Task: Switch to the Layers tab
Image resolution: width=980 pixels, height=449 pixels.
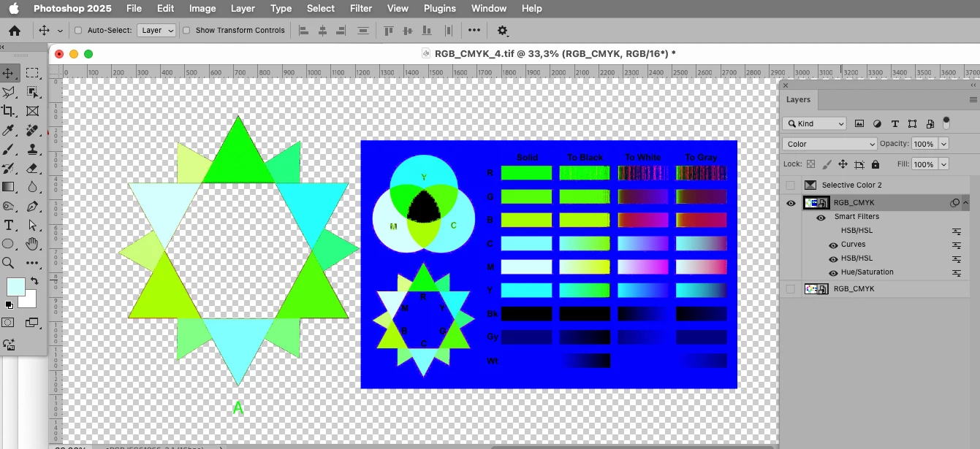Action: click(798, 99)
